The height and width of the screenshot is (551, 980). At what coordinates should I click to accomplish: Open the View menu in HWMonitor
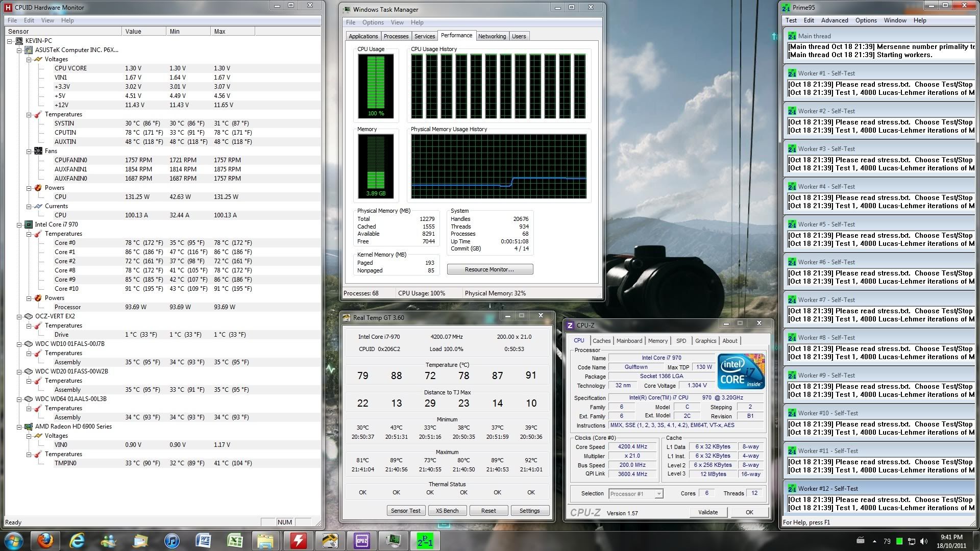(47, 20)
